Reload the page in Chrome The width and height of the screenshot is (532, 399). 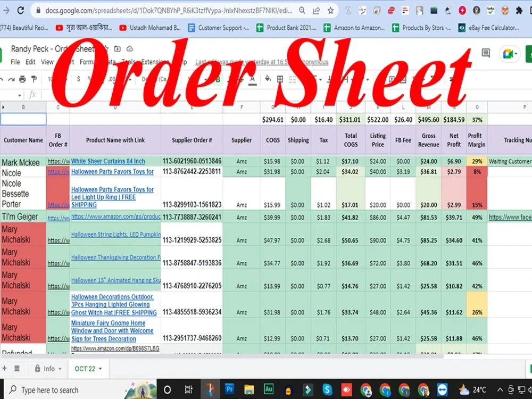pos(21,11)
